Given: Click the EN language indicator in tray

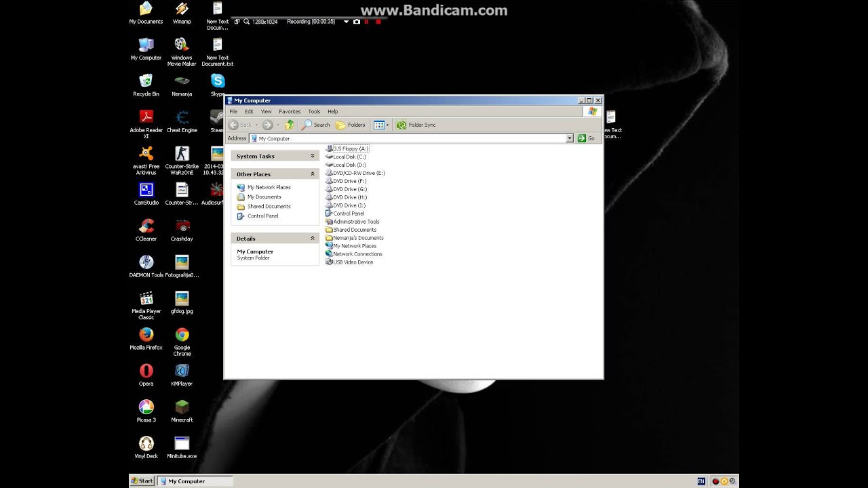Looking at the screenshot, I should [701, 481].
